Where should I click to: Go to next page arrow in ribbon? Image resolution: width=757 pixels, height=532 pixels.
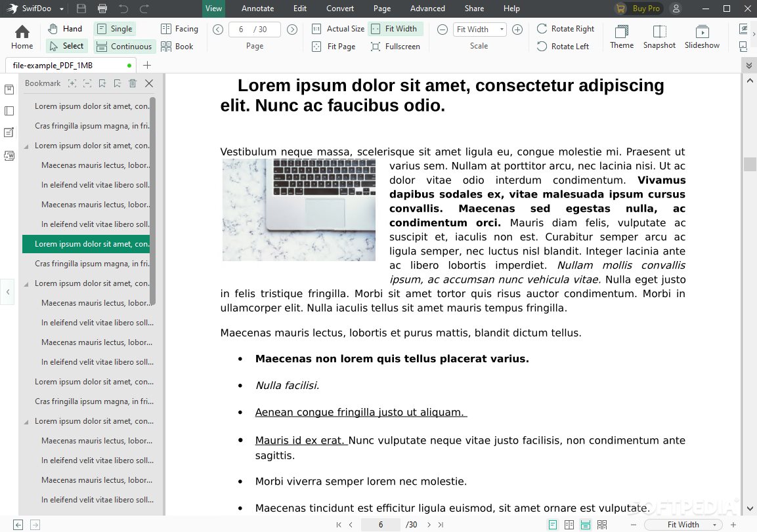tap(292, 30)
